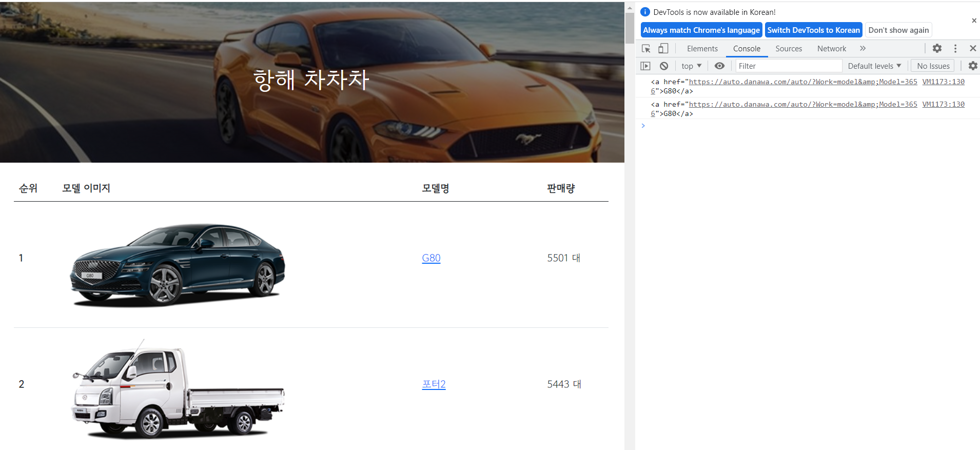The width and height of the screenshot is (980, 450).
Task: Click 'DevTools is now available in Korean!' text
Action: coord(714,12)
